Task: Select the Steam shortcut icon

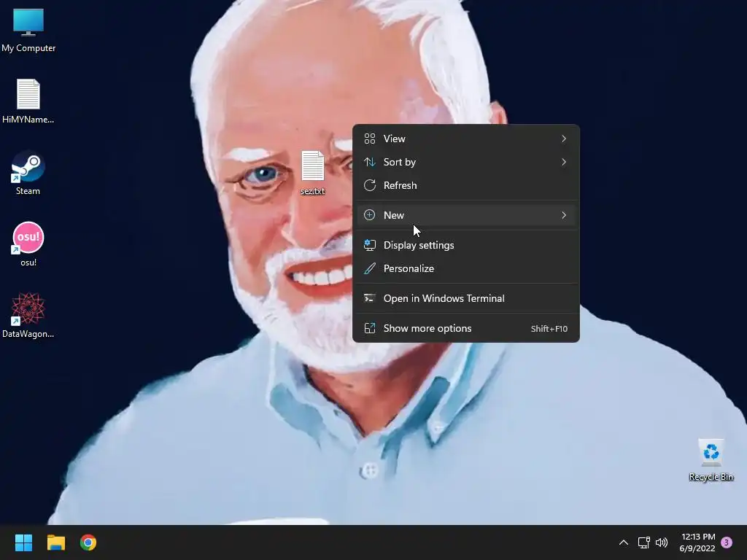Action: pyautogui.click(x=28, y=172)
